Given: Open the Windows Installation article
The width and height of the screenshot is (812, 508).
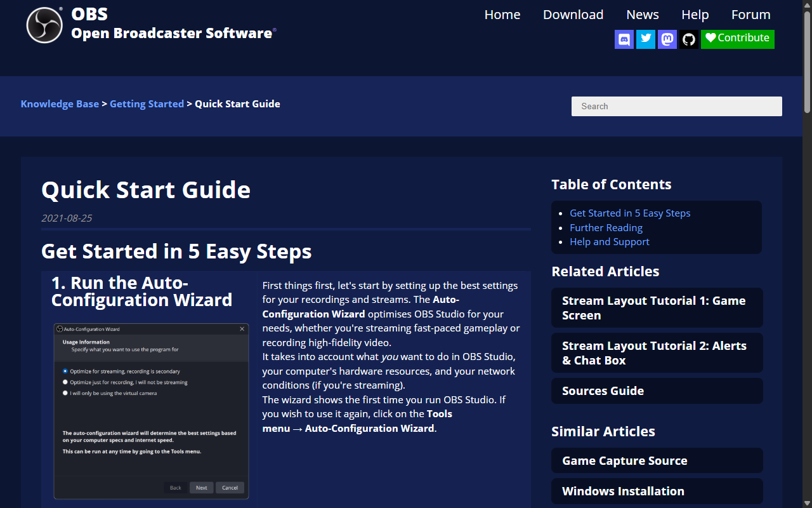Looking at the screenshot, I should coord(657,491).
